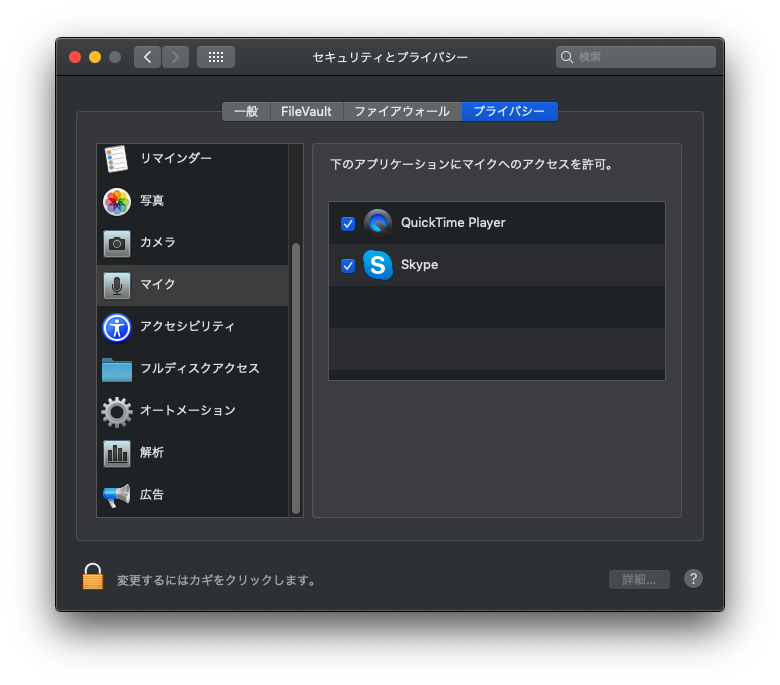Select リマインダー in the privacy list

193,159
